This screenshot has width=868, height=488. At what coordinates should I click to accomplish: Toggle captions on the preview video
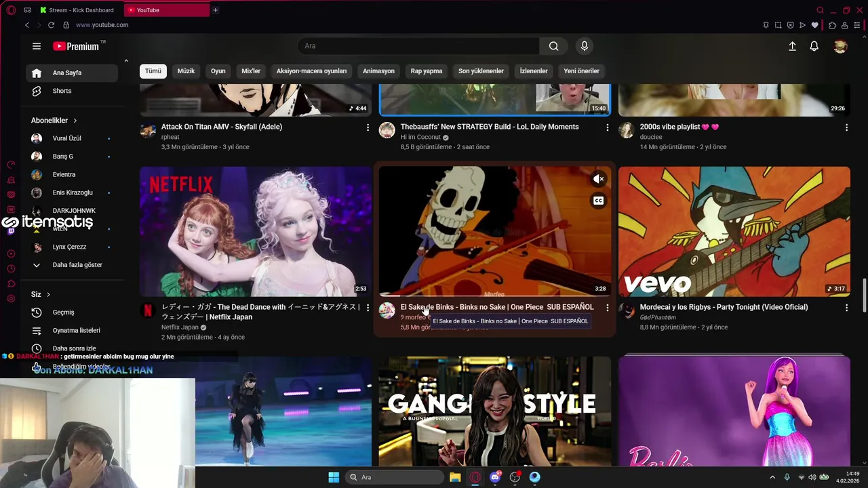coord(598,201)
